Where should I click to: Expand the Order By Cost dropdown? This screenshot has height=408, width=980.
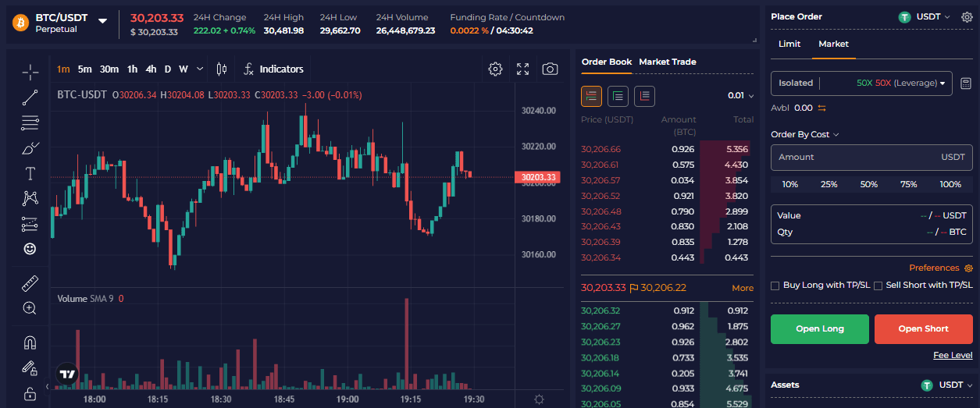(x=804, y=134)
